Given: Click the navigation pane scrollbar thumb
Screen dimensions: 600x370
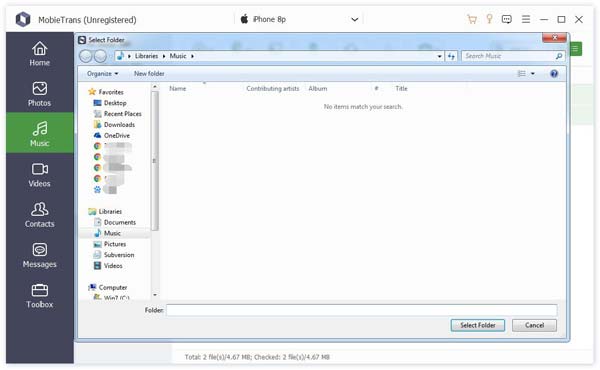Looking at the screenshot, I should click(155, 161).
